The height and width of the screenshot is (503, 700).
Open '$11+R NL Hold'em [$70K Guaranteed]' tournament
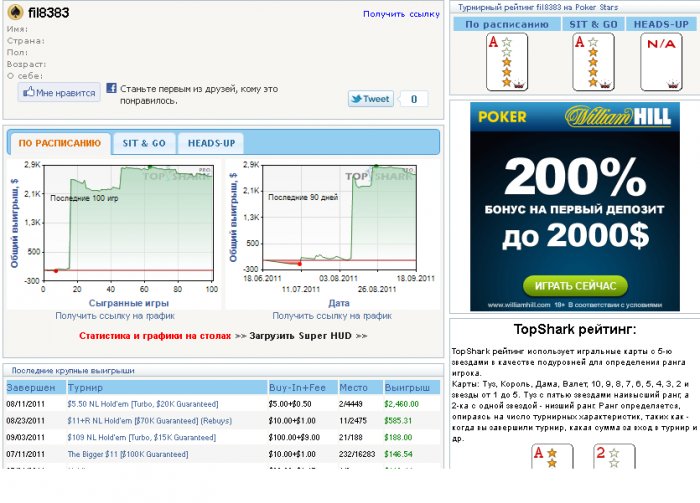[x=150, y=420]
